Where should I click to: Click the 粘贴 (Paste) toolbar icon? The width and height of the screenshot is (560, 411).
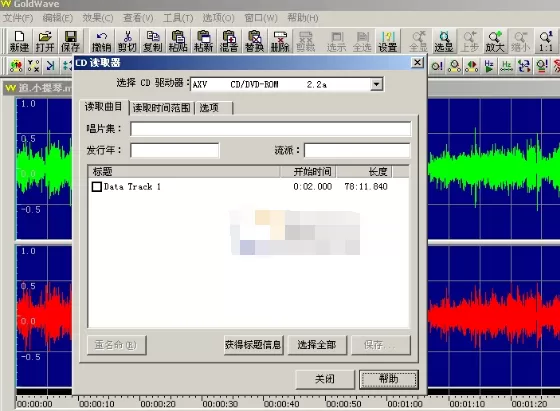tap(178, 41)
